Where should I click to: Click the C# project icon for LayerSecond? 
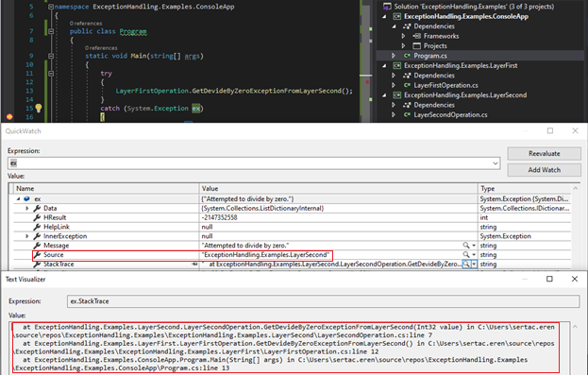click(396, 94)
